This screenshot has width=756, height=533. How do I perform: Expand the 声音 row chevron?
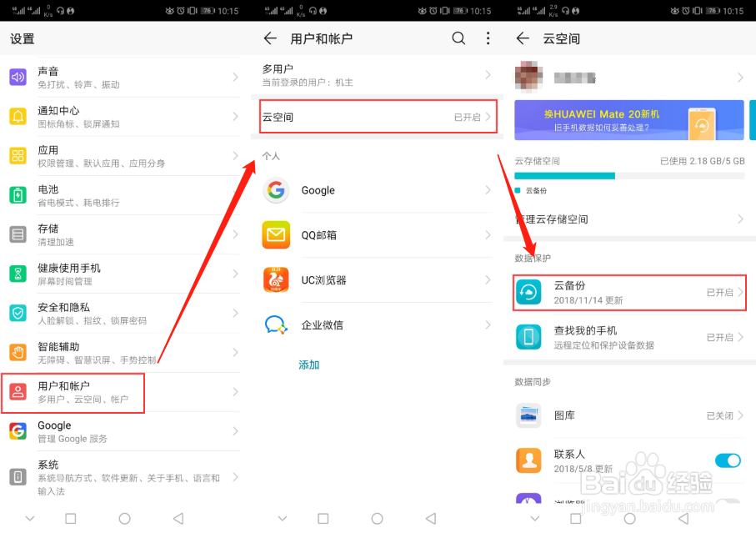point(235,78)
